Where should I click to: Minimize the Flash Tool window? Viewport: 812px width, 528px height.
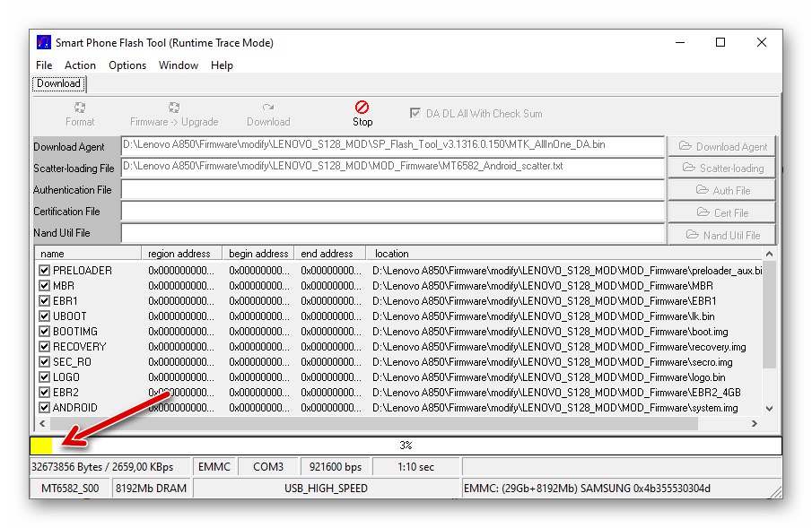(x=680, y=42)
